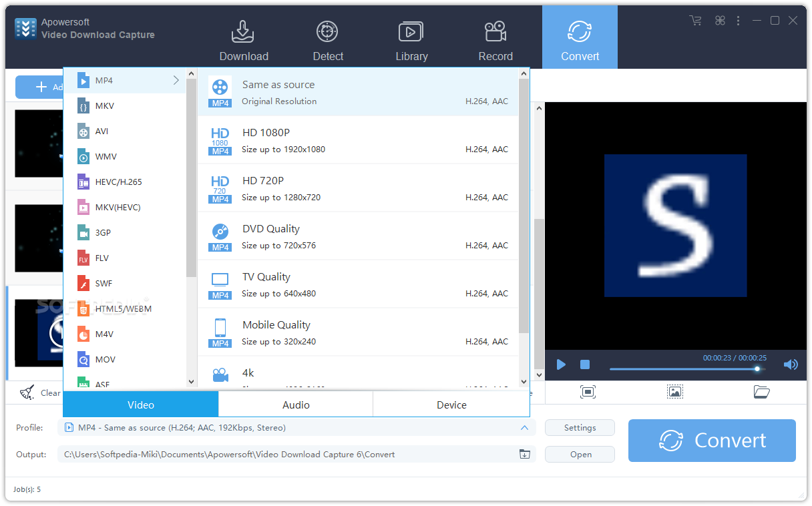Choose the HD 1080P preset
The image size is (812, 506).
[x=358, y=140]
